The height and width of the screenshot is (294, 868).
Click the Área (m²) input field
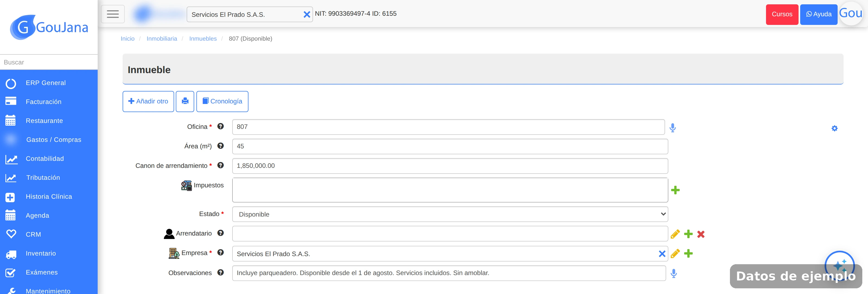450,146
